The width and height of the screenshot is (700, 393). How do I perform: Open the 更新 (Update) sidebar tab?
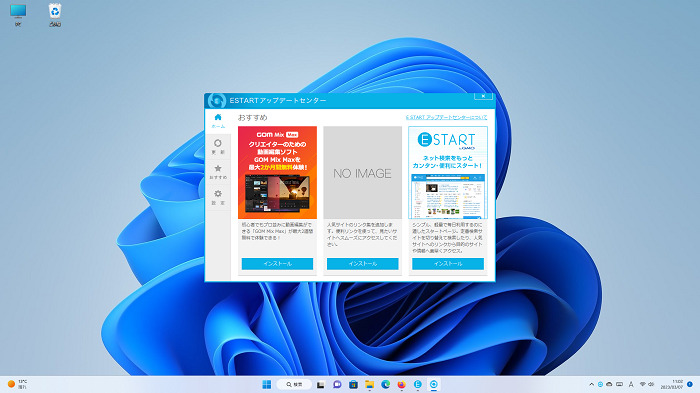tap(218, 146)
